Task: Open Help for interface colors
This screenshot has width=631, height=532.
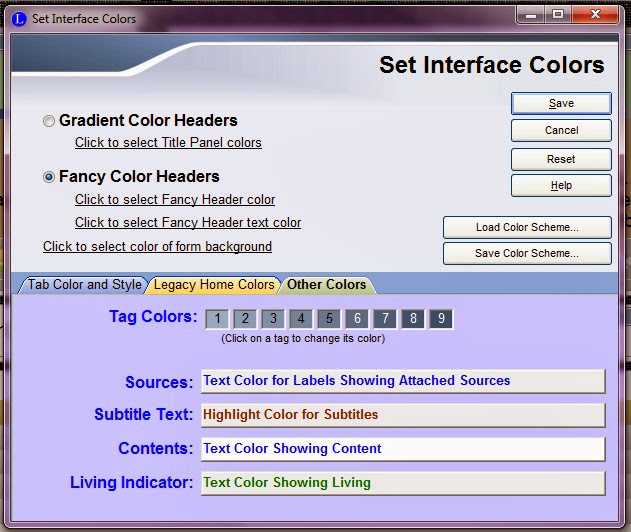Action: tap(561, 186)
